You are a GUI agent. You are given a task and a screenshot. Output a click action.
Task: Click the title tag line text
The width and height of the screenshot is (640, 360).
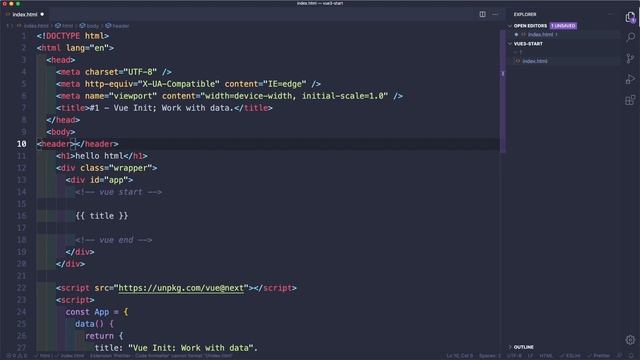pyautogui.click(x=164, y=108)
